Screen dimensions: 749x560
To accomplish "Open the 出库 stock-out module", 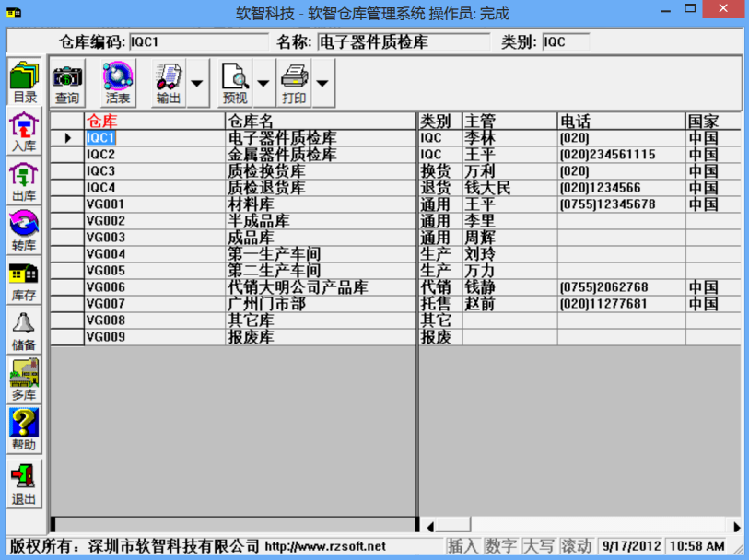I will click(24, 181).
